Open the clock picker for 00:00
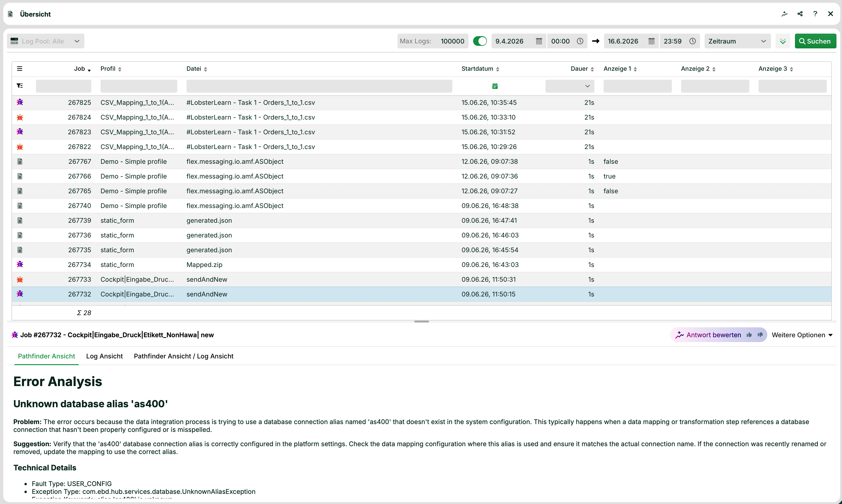Screen dimensions: 842x504 pos(580,41)
